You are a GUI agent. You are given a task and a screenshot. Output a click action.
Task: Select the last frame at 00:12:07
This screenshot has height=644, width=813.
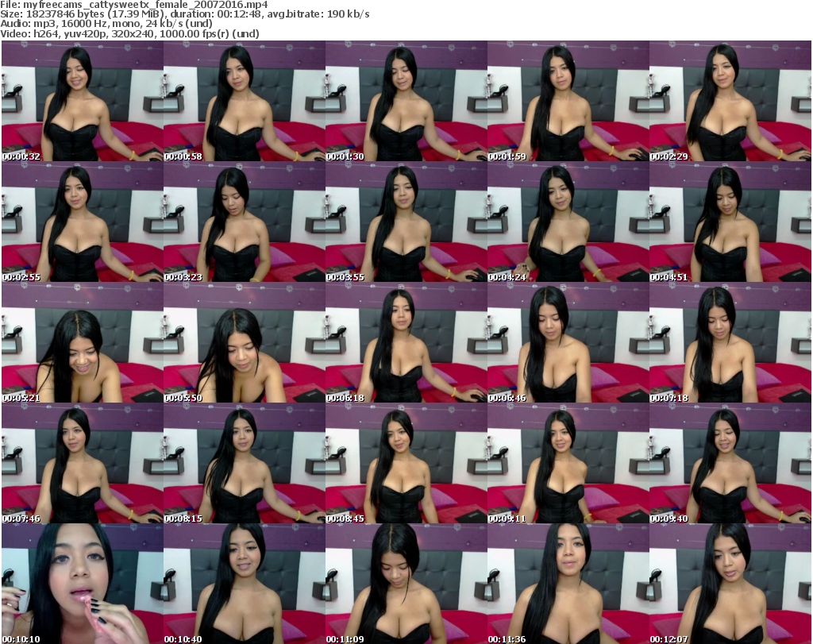point(730,584)
